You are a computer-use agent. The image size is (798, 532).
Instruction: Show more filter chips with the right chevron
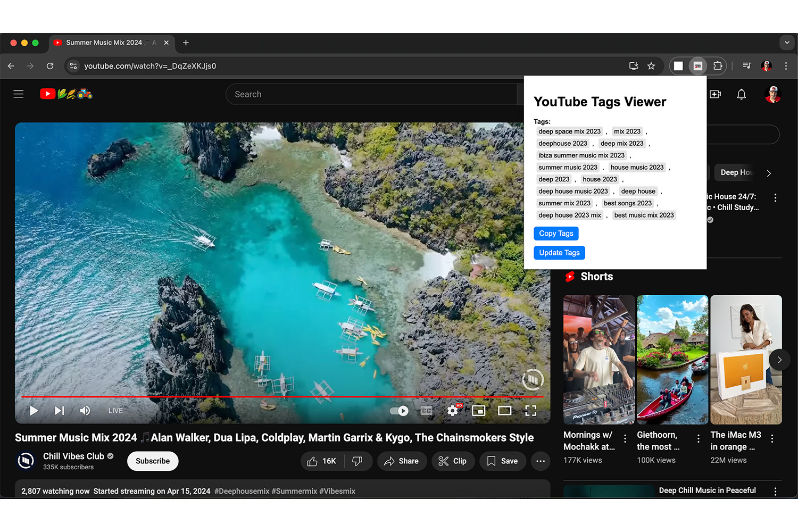(769, 173)
